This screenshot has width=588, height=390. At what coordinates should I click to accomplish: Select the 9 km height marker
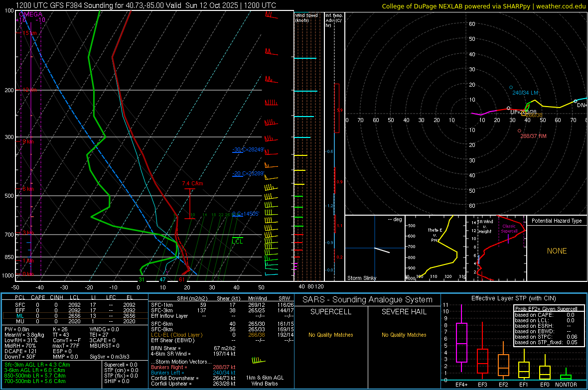28,142
